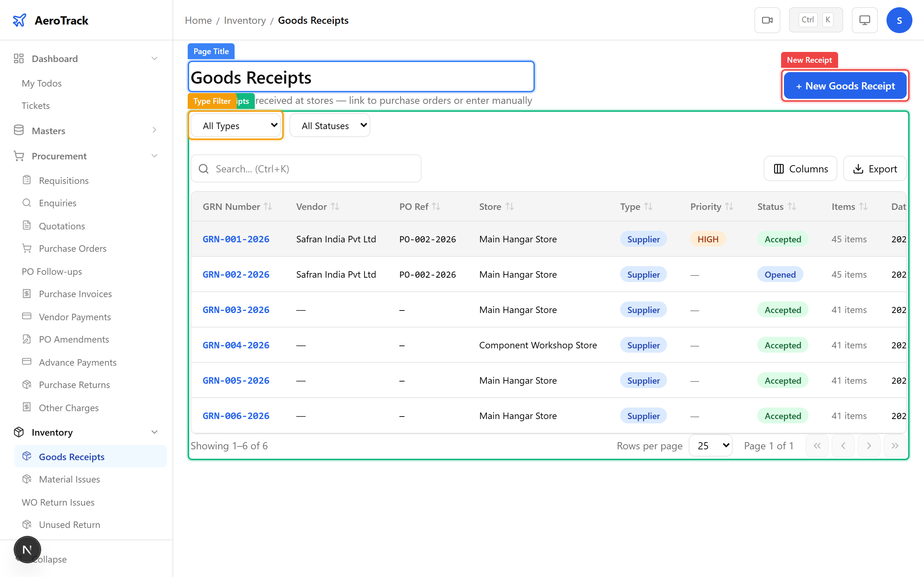Open My Todos from the sidebar

coord(41,83)
